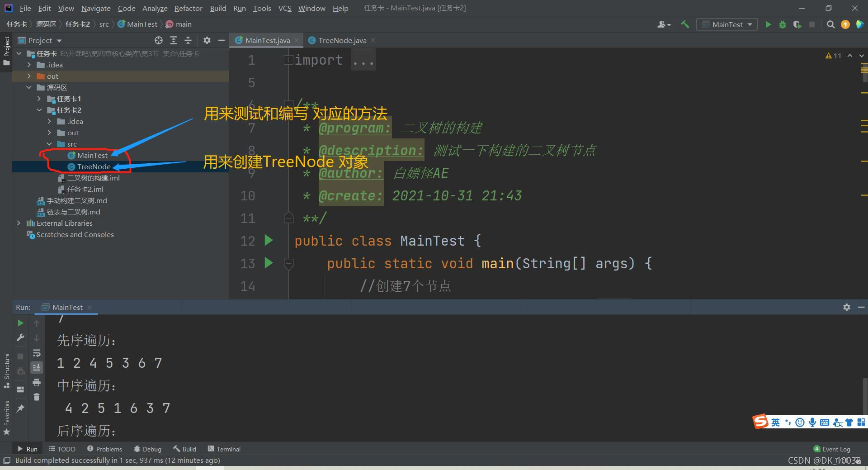Viewport: 868px width, 470px height.
Task: Expand External Libraries node
Action: (x=19, y=223)
